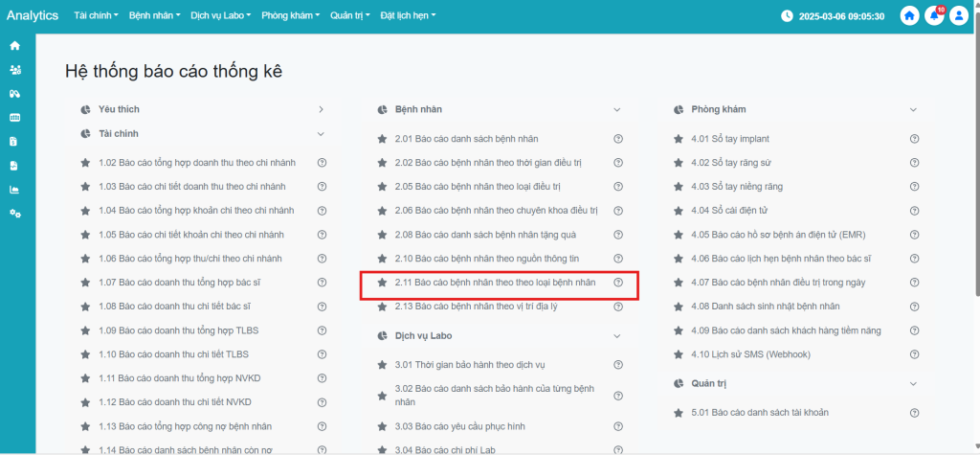Image resolution: width=980 pixels, height=455 pixels.
Task: Toggle favorite star for 2.01 Báo cáo danh sách bệnh nhân
Action: click(x=382, y=139)
